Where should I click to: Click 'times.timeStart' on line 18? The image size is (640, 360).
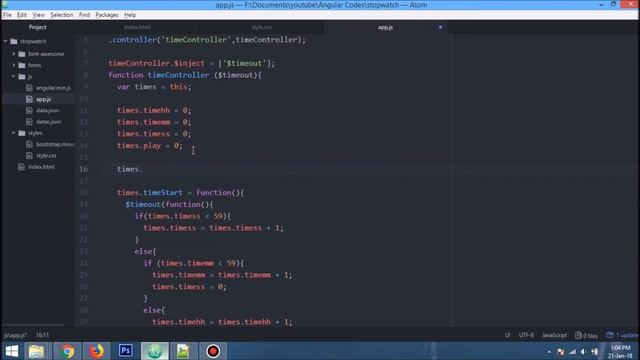[150, 192]
